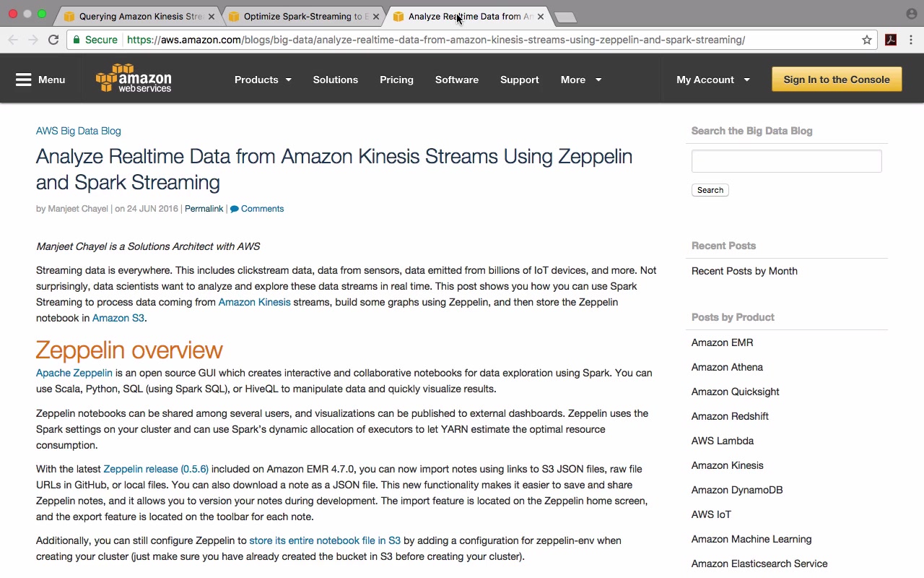Click the Comments speech bubble icon

(x=234, y=209)
